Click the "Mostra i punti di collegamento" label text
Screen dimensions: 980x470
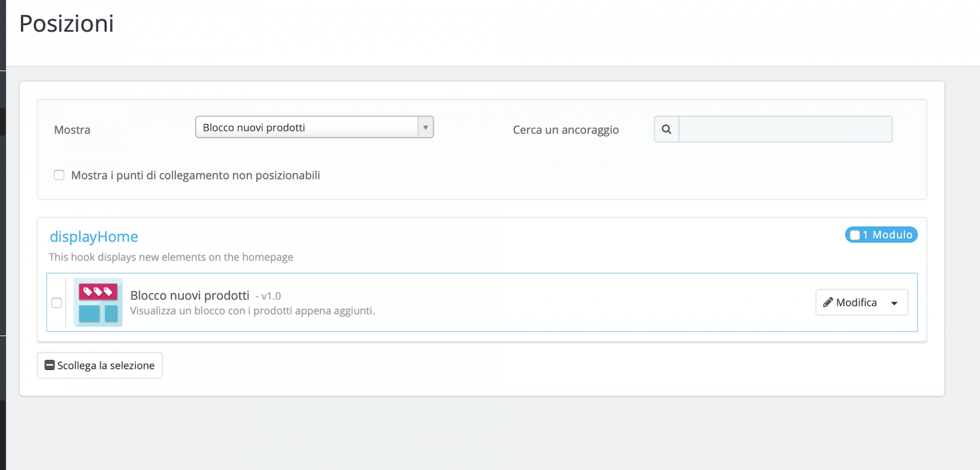point(195,175)
